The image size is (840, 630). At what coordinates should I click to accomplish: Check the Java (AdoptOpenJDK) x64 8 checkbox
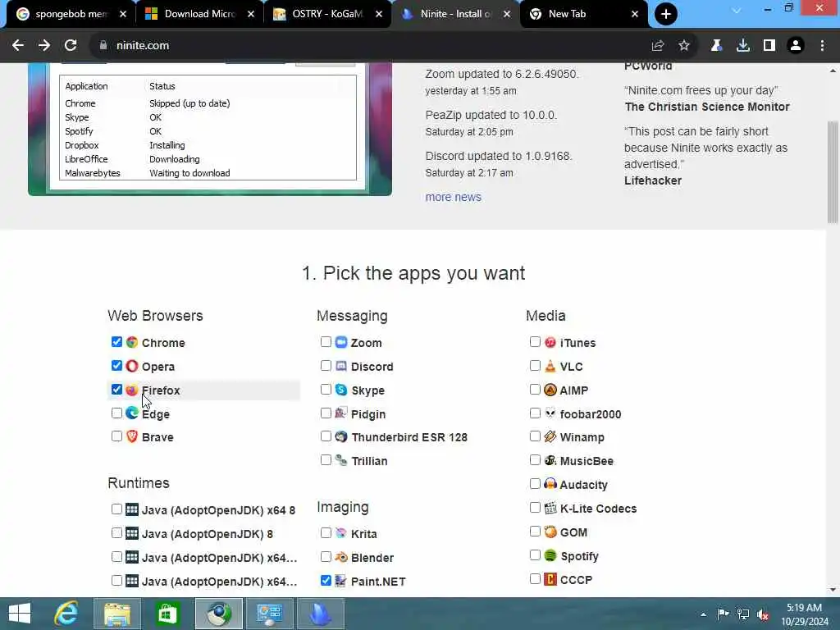pyautogui.click(x=116, y=509)
